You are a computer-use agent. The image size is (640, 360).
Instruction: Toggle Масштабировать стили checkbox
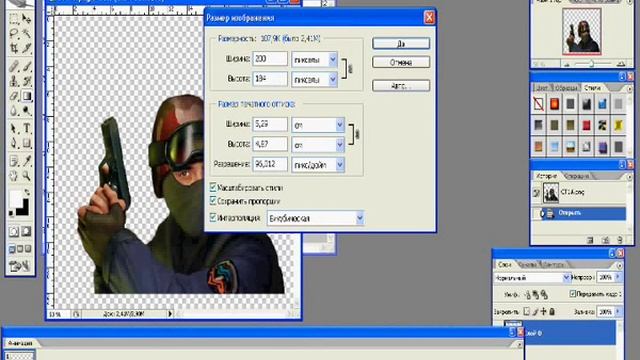point(213,187)
